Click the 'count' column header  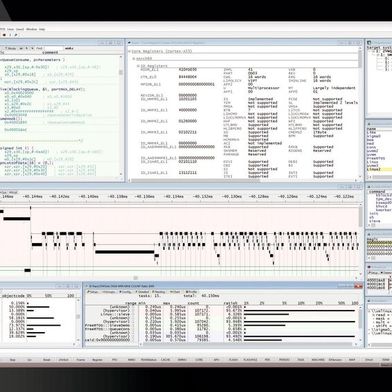(x=192, y=303)
